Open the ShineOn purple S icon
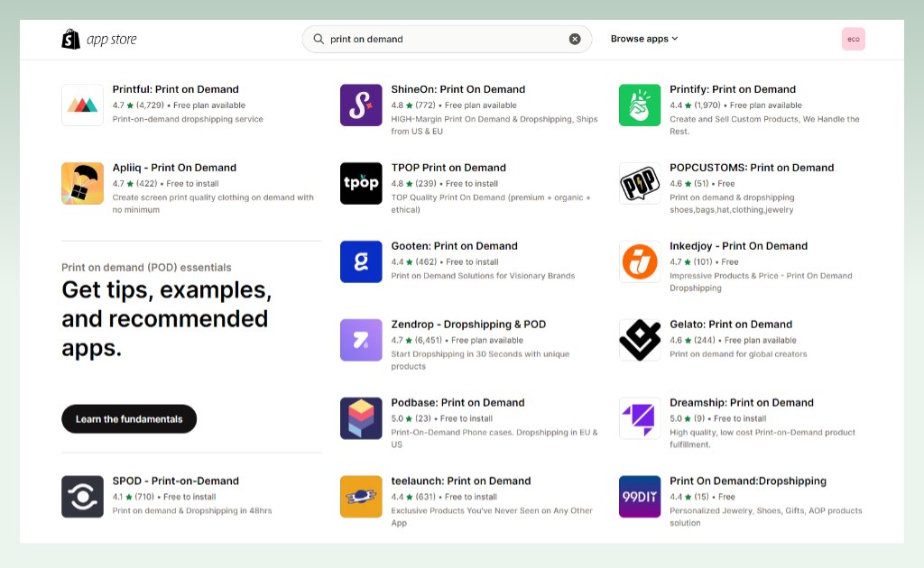The image size is (924, 568). [361, 105]
